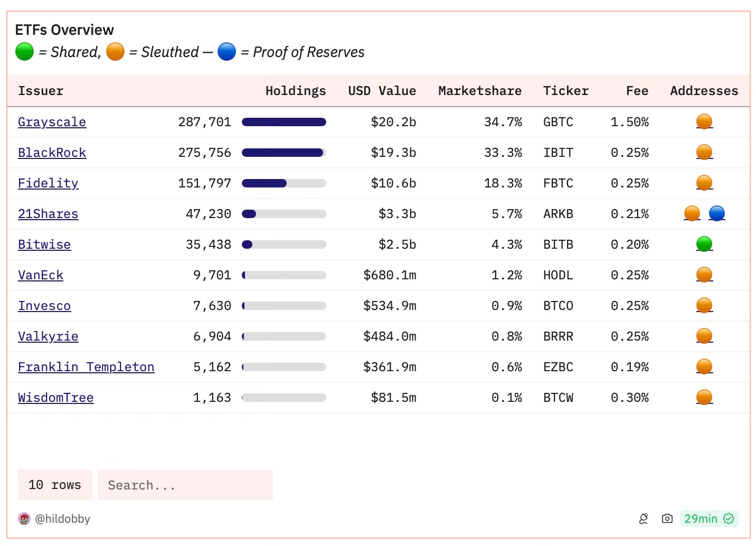Select the GBTC ticker cell

(x=558, y=122)
